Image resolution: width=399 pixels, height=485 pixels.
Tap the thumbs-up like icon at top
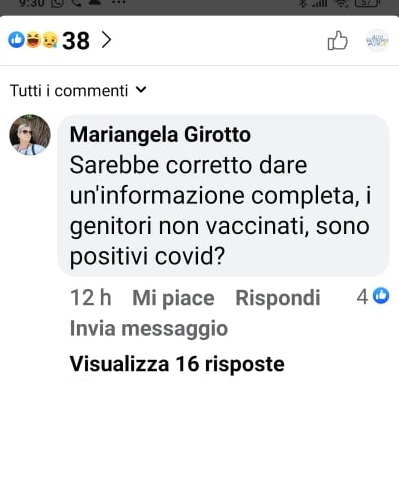click(337, 40)
